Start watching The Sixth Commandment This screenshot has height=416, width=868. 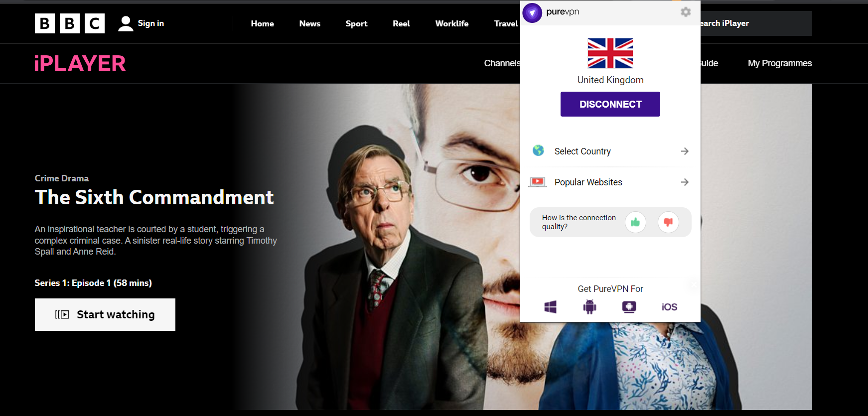[105, 314]
